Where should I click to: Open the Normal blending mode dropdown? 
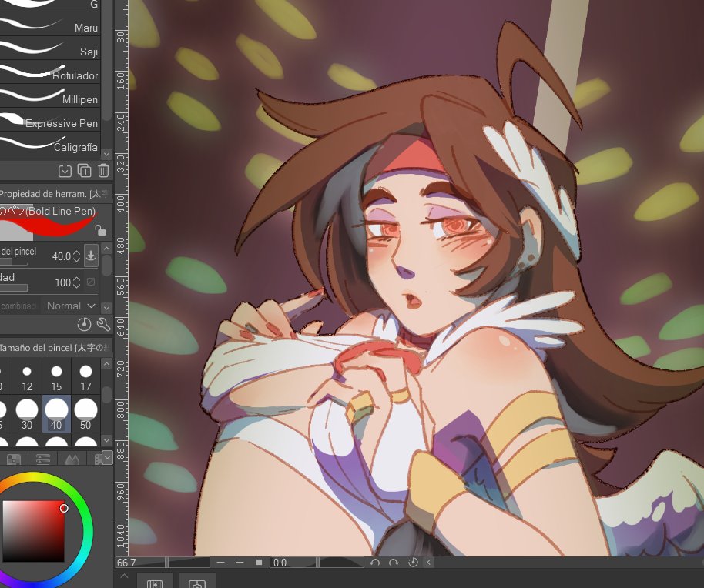(71, 306)
